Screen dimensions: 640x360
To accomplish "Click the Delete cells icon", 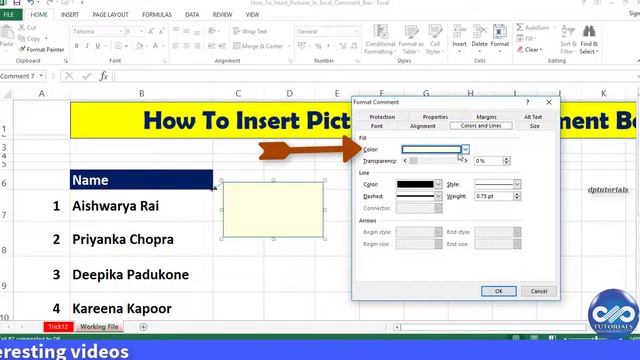I will click(x=479, y=32).
